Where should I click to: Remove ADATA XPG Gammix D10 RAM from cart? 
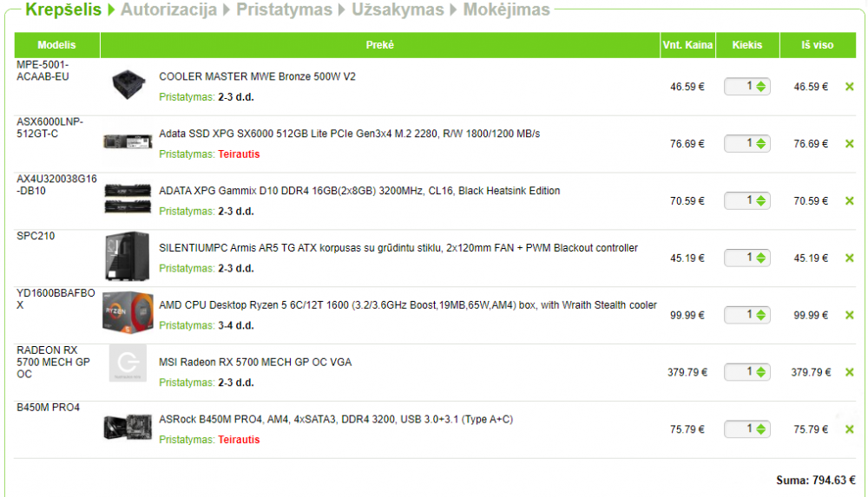coord(849,201)
